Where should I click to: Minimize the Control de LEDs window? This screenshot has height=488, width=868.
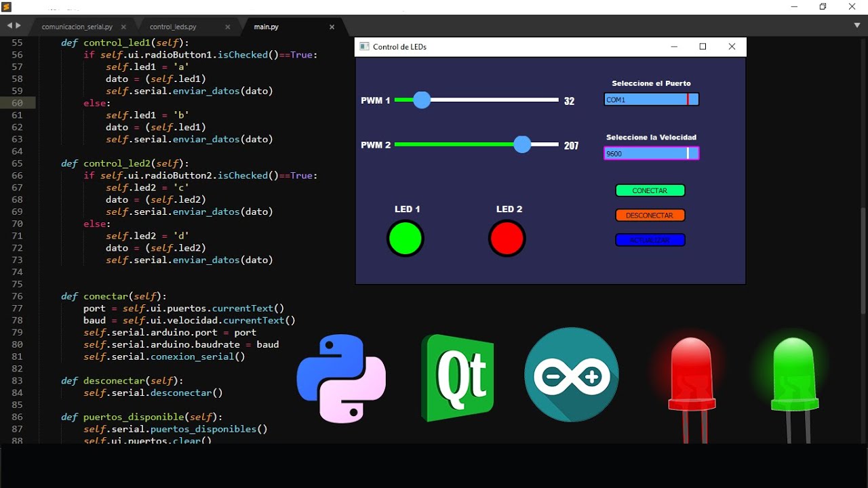click(x=674, y=47)
